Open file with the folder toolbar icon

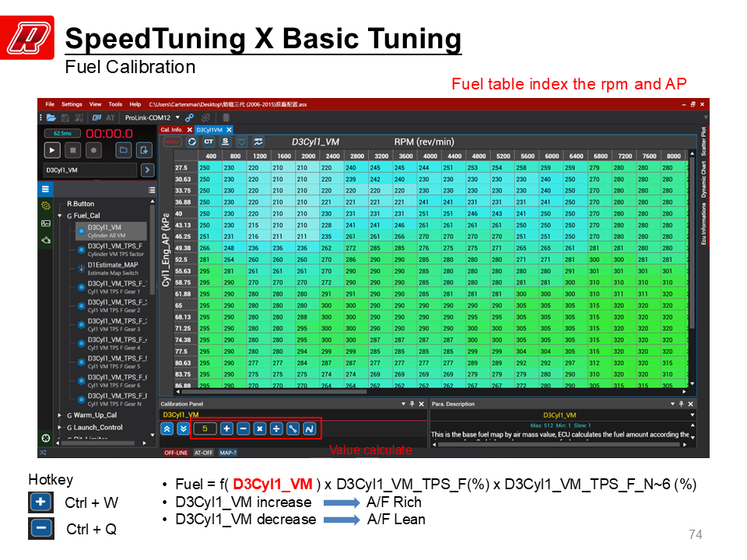(x=51, y=117)
